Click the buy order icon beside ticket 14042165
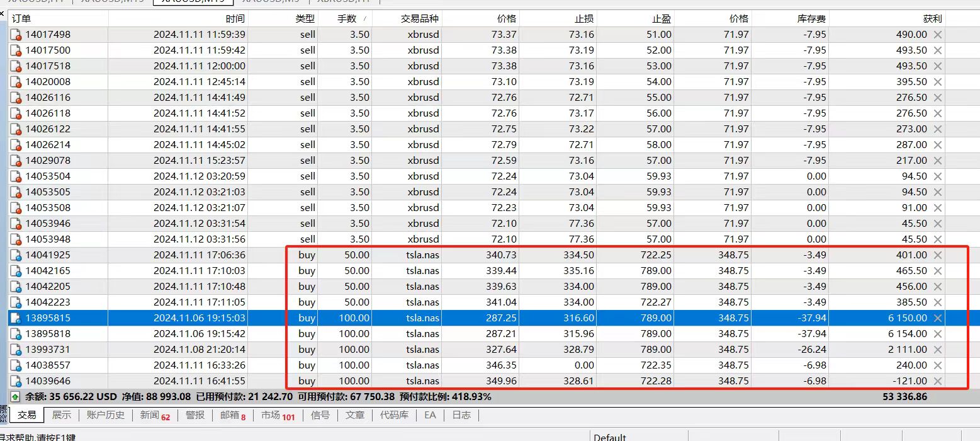This screenshot has height=441, width=980. click(x=15, y=271)
